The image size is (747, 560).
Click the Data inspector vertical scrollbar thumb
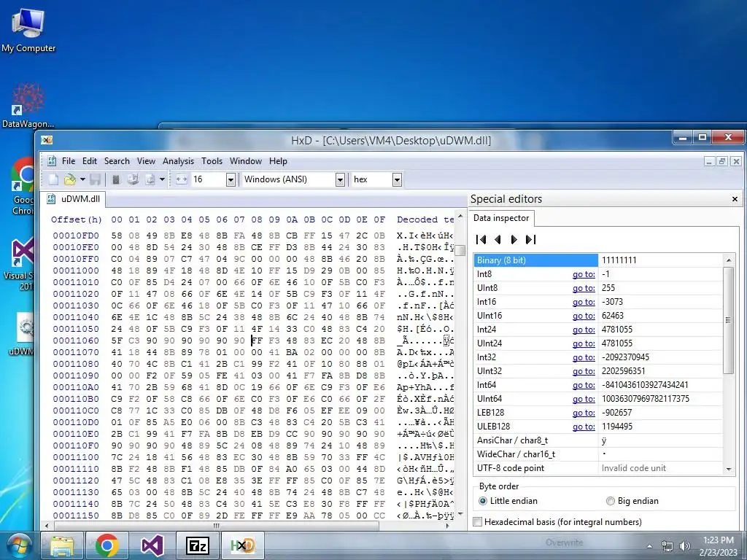click(728, 320)
